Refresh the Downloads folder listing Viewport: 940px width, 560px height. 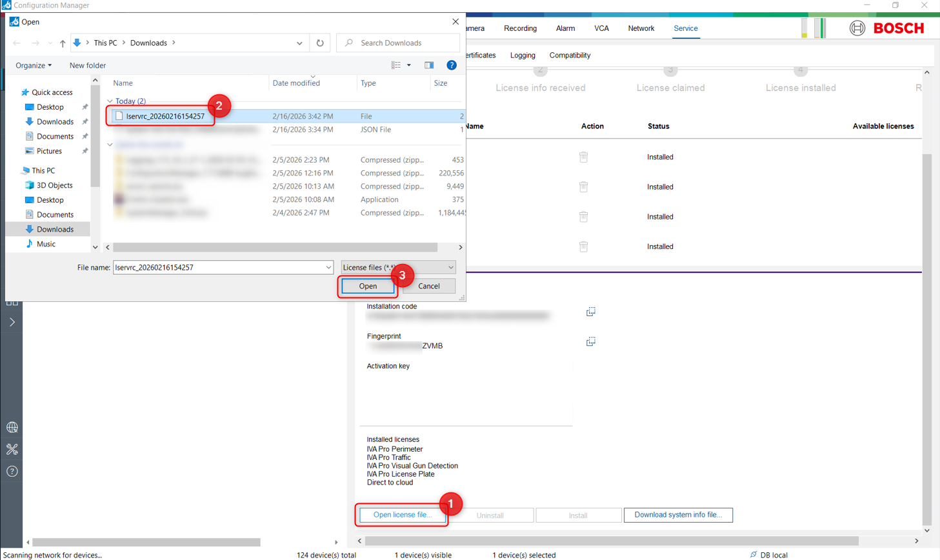pyautogui.click(x=320, y=43)
